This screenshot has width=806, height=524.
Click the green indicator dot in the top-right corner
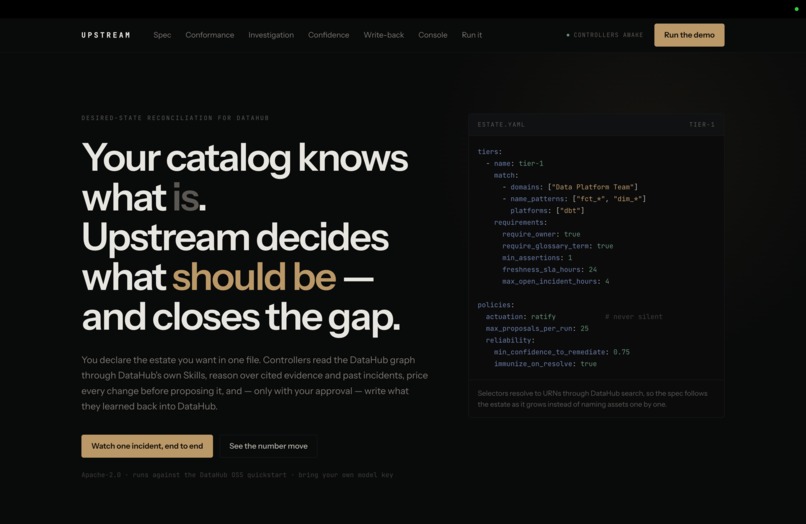[797, 9]
